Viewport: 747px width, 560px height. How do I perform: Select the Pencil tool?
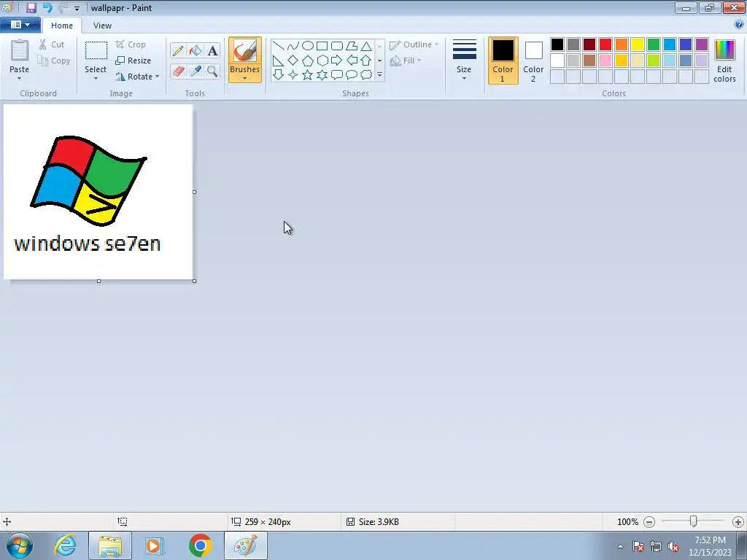(178, 50)
